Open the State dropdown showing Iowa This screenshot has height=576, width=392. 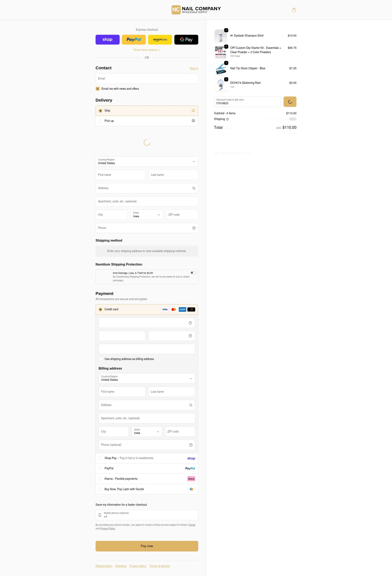pyautogui.click(x=147, y=215)
